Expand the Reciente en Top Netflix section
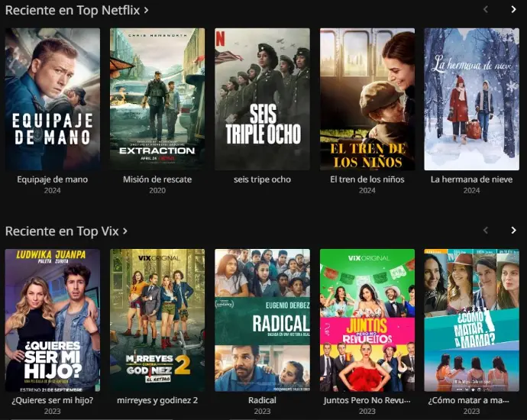527x420 pixels. pos(76,10)
